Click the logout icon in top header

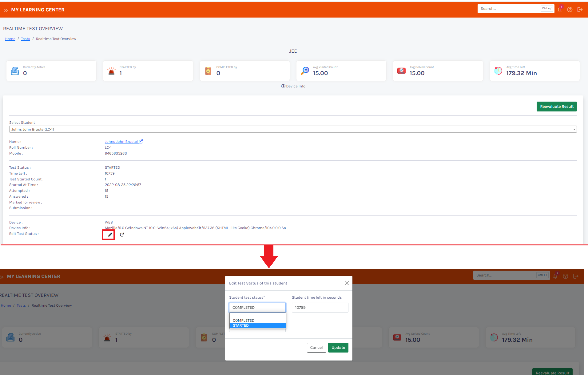[580, 10]
